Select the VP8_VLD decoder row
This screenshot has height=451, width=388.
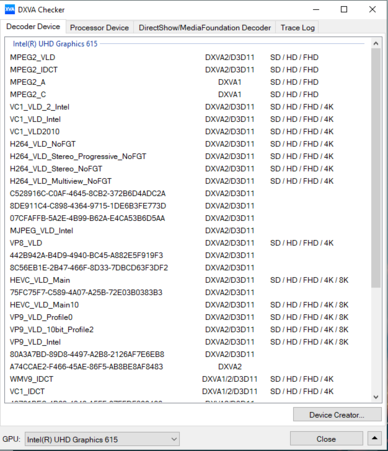[188, 243]
